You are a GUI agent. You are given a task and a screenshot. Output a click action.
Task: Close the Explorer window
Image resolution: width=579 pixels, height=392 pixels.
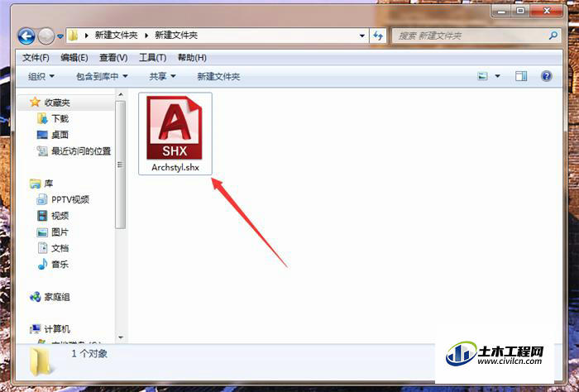click(547, 11)
